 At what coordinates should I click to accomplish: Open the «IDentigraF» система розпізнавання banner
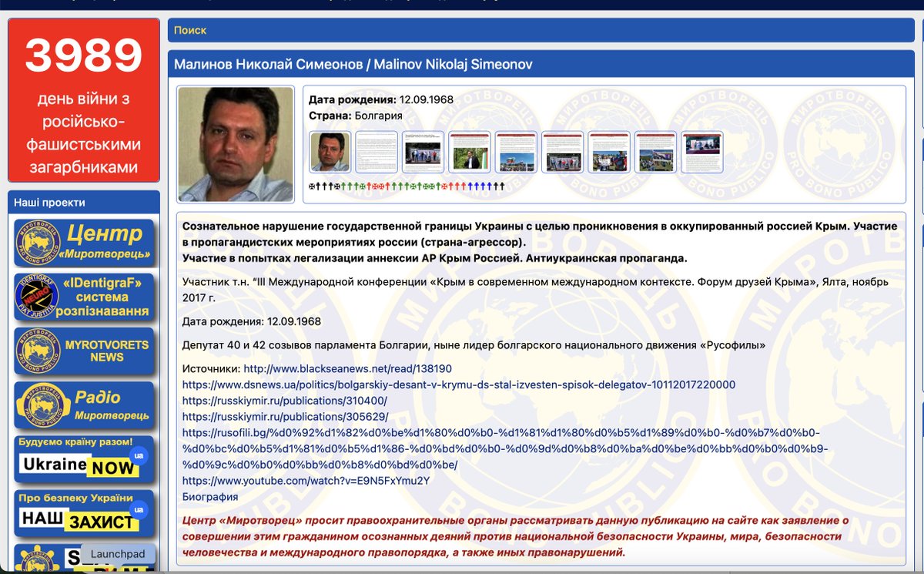[x=84, y=297]
